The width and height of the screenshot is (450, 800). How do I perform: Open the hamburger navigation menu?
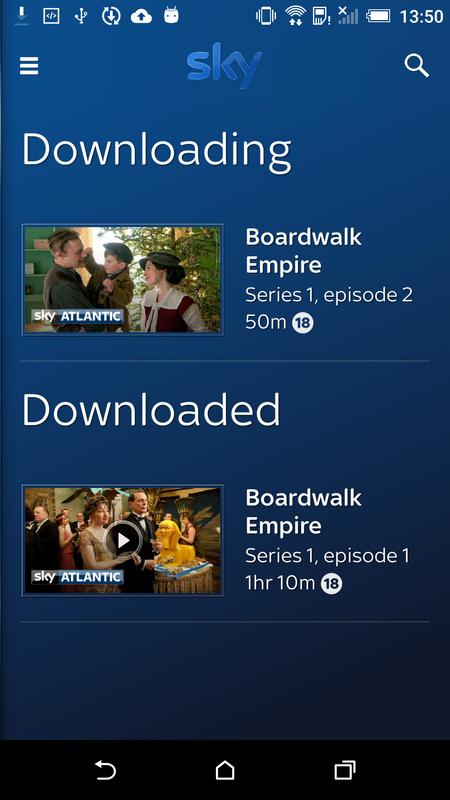click(29, 66)
